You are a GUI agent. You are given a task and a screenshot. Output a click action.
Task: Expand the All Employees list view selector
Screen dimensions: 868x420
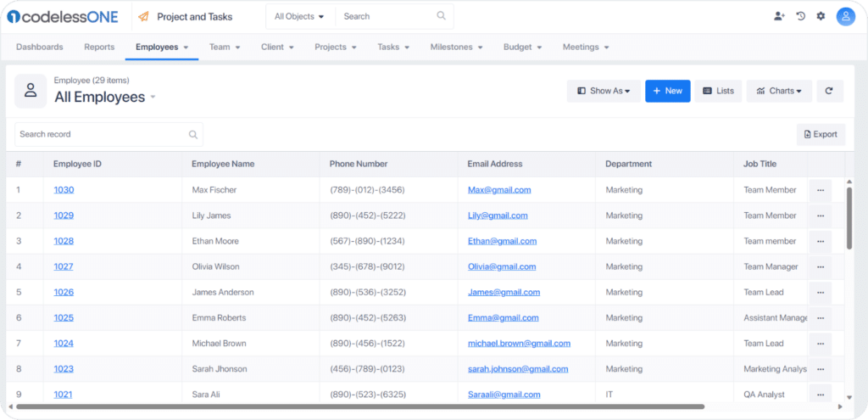click(x=153, y=98)
